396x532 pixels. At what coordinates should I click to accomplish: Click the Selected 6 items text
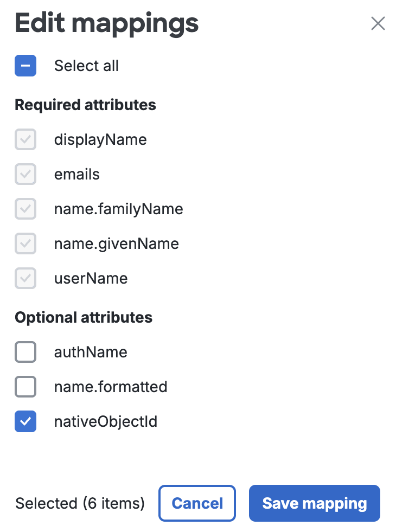79,503
